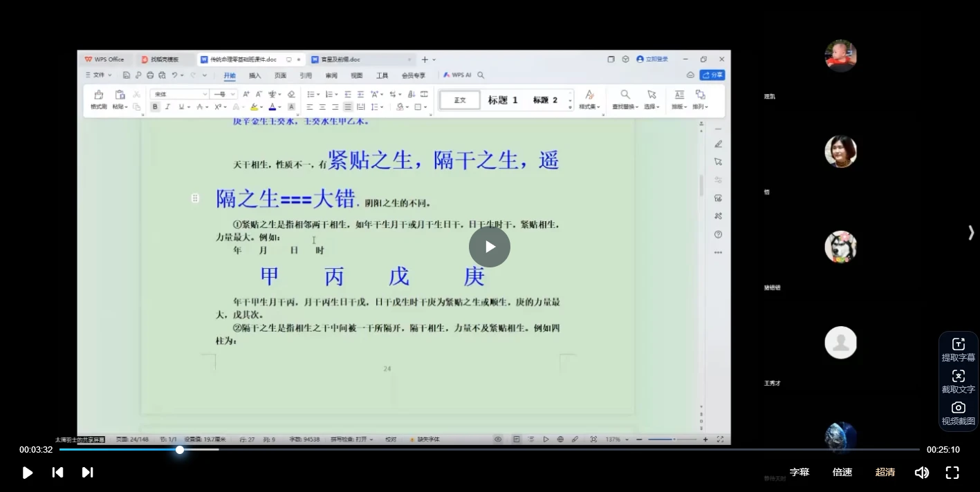Toggle bold formatting in WPS toolbar

(155, 107)
